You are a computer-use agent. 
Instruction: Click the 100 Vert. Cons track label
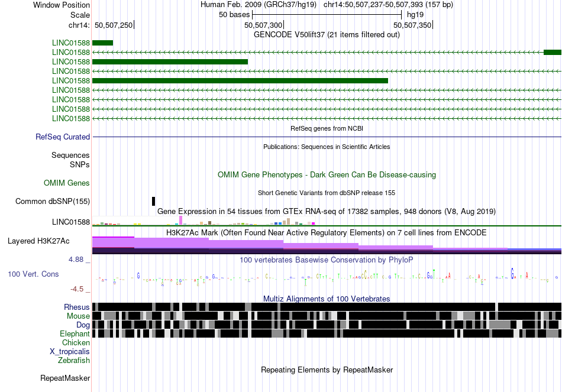tap(33, 274)
